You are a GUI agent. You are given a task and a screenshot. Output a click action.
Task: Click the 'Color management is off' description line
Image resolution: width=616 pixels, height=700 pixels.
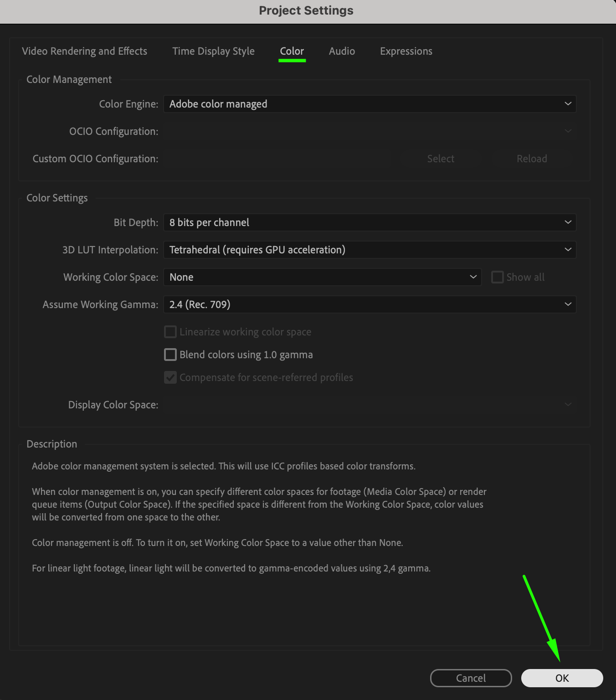coord(217,543)
